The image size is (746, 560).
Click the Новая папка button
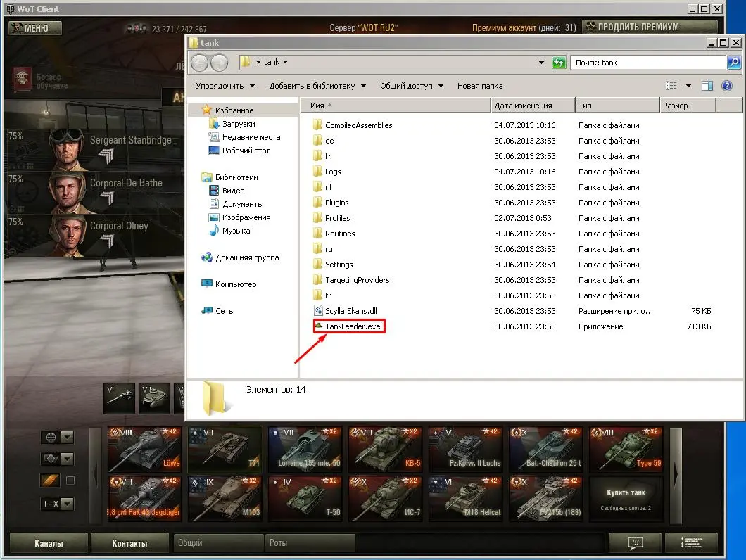(x=479, y=86)
